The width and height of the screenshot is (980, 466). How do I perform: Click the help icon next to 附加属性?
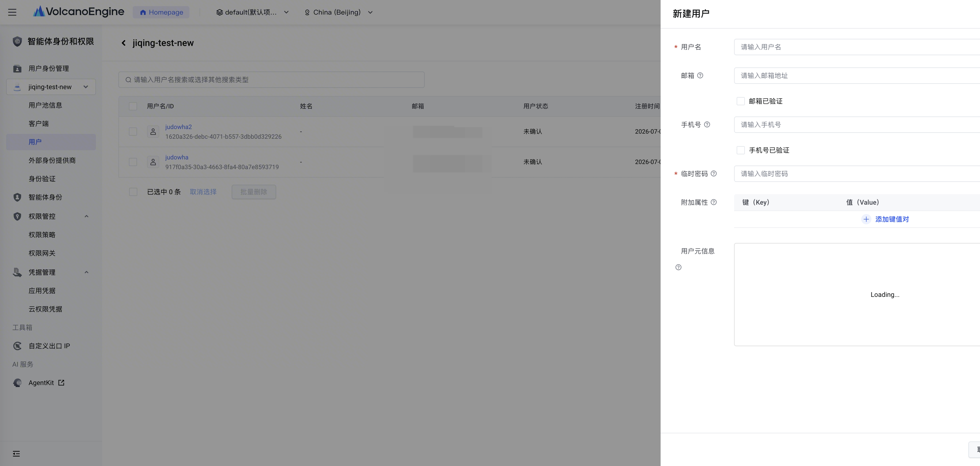pos(714,202)
